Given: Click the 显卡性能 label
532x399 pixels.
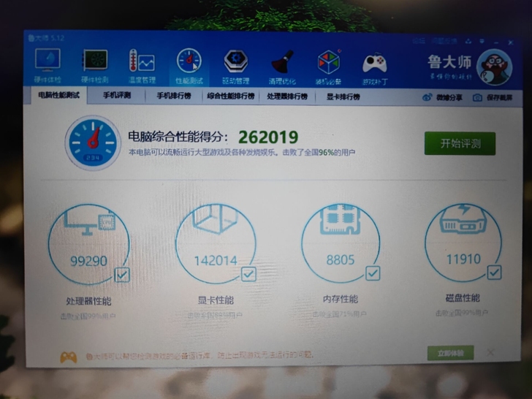Looking at the screenshot, I should click(x=216, y=300).
